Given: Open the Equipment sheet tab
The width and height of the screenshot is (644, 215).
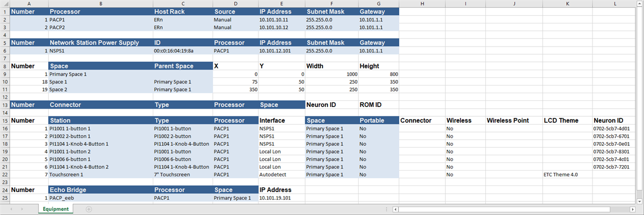Looking at the screenshot, I should 55,209.
